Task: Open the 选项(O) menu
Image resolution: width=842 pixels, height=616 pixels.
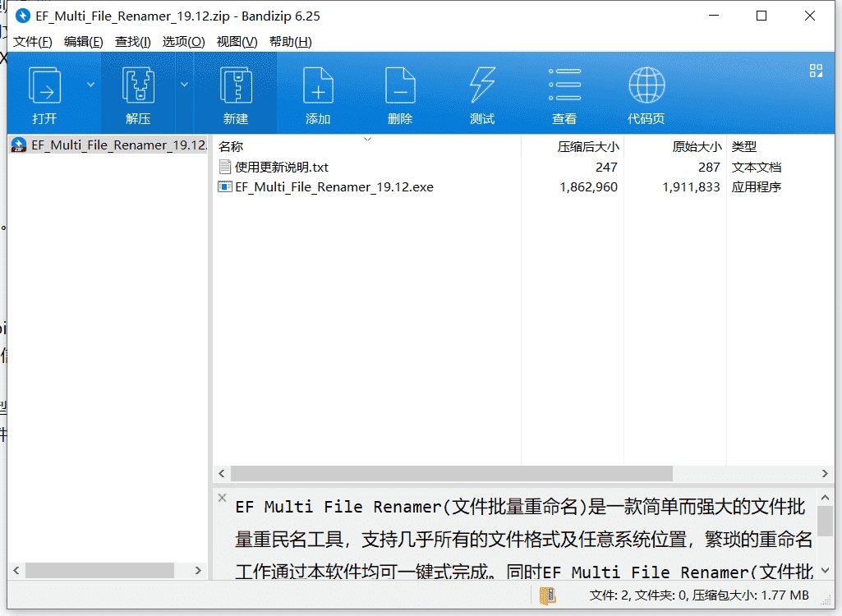Action: point(184,41)
